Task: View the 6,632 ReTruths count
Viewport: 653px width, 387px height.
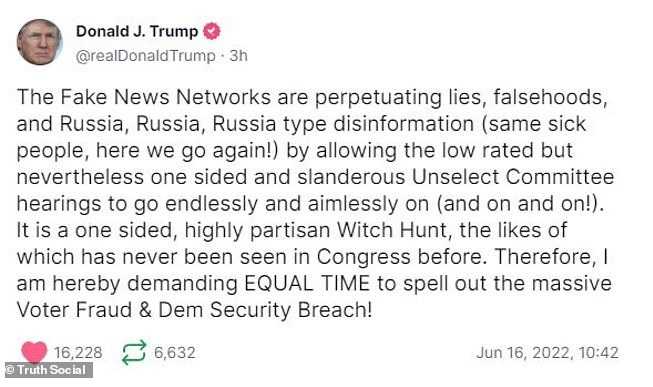Action: click(x=174, y=353)
